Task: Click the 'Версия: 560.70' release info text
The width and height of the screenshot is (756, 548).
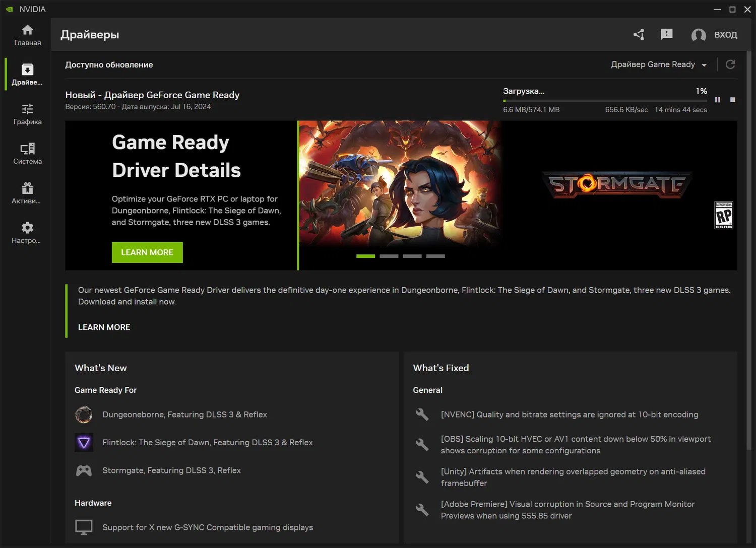Action: (x=138, y=107)
